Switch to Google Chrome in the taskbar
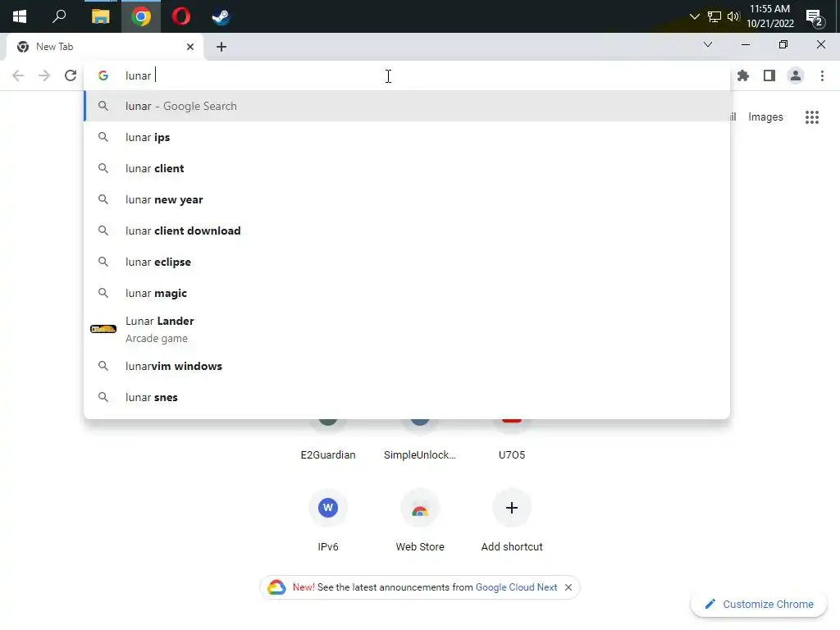Screen dimensions: 840x630 [x=141, y=16]
